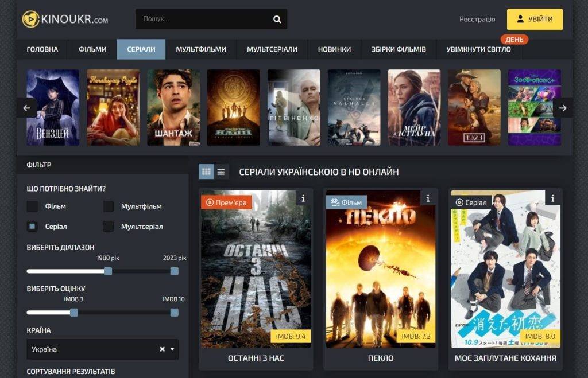Check the Фільм filter checkbox

[x=32, y=206]
